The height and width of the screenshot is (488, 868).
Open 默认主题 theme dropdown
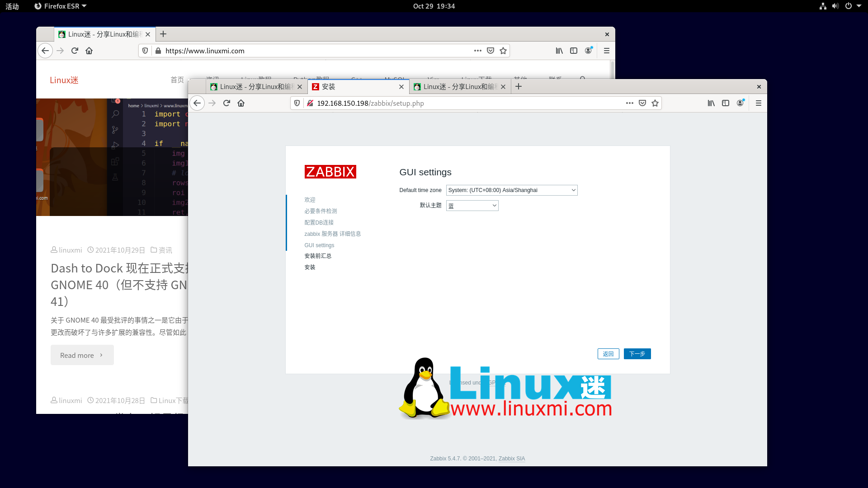click(472, 206)
